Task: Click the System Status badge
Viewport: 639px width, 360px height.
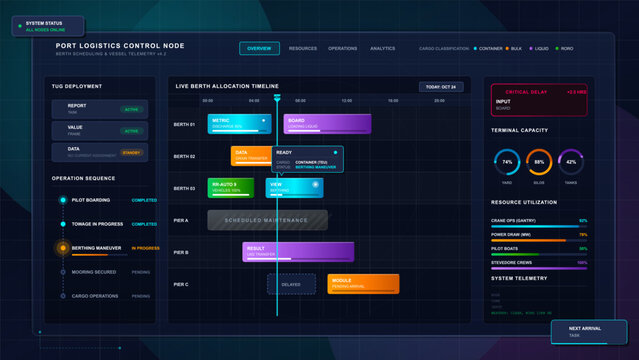Action: pyautogui.click(x=48, y=27)
